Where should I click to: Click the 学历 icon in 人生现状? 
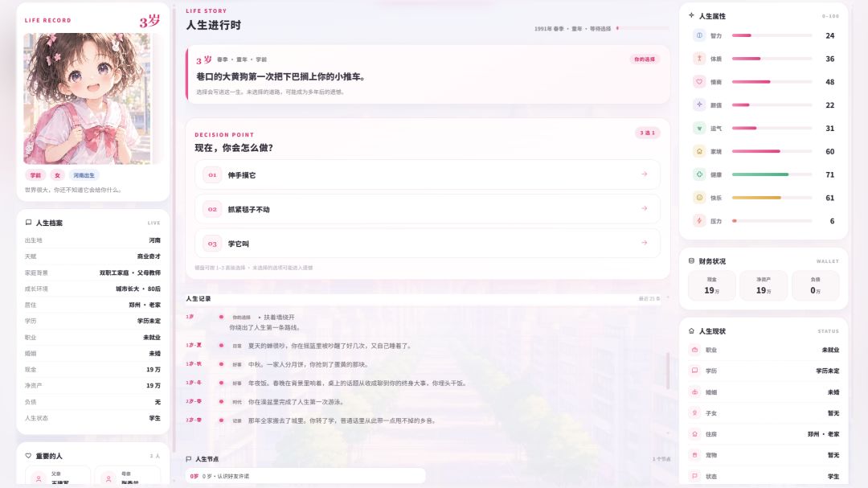[694, 371]
